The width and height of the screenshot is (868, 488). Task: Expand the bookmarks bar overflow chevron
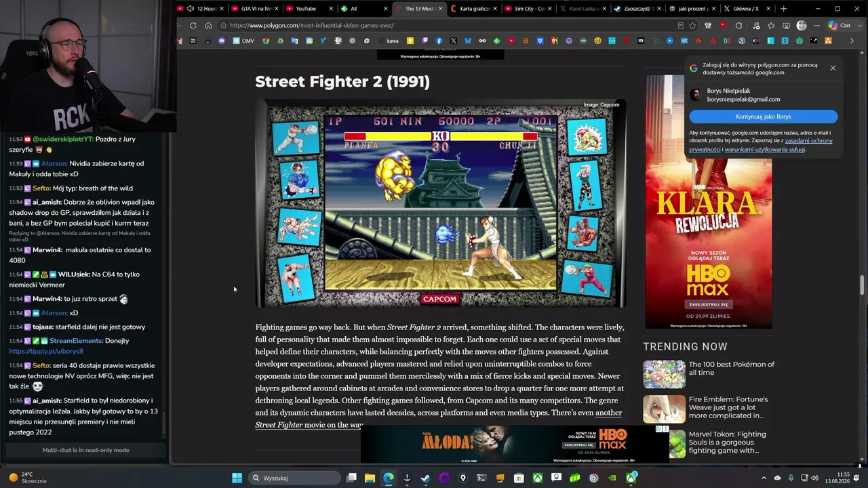click(x=852, y=41)
